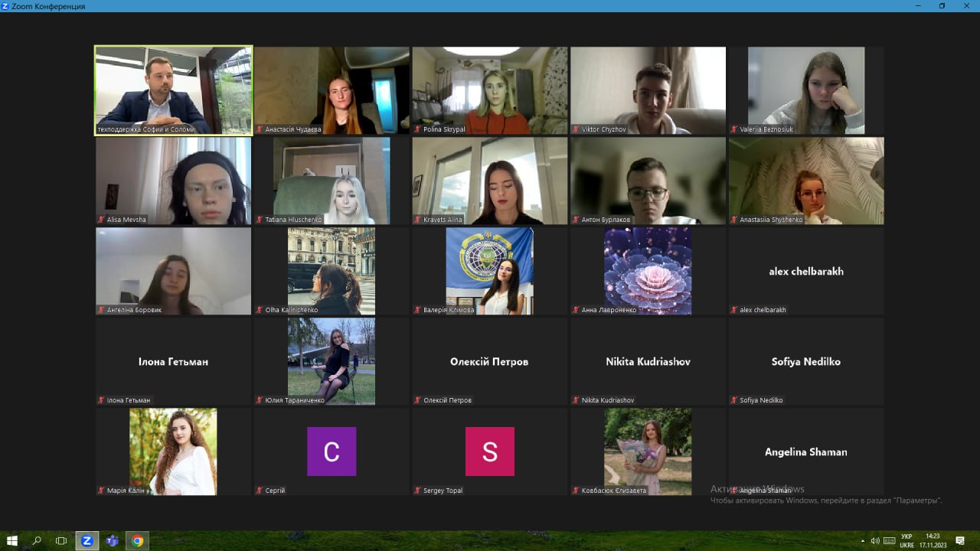Open the clock and date flyout
The height and width of the screenshot is (551, 980).
click(x=933, y=541)
